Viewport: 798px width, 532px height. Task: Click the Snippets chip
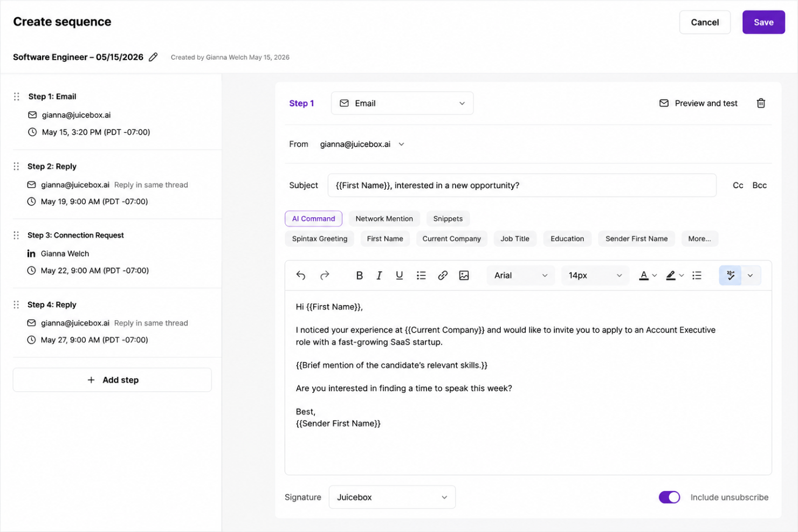448,218
